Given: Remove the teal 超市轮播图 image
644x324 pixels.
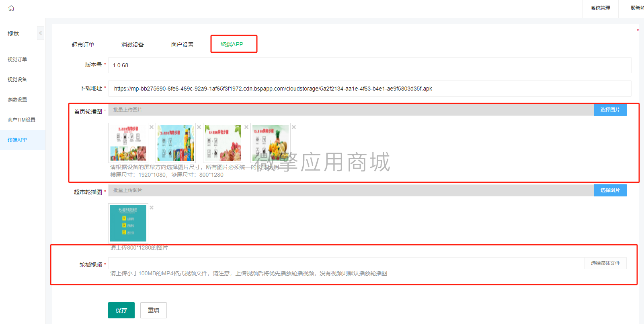Looking at the screenshot, I should (x=152, y=208).
